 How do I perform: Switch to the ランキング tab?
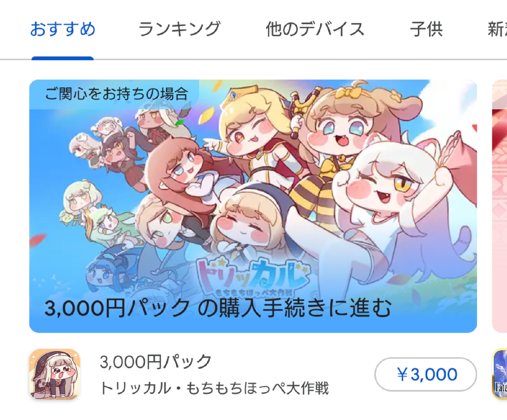180,29
